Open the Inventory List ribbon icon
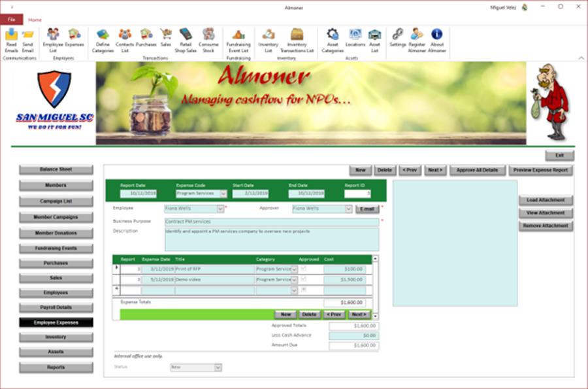Viewport: 588px width, 389px height. 268,41
